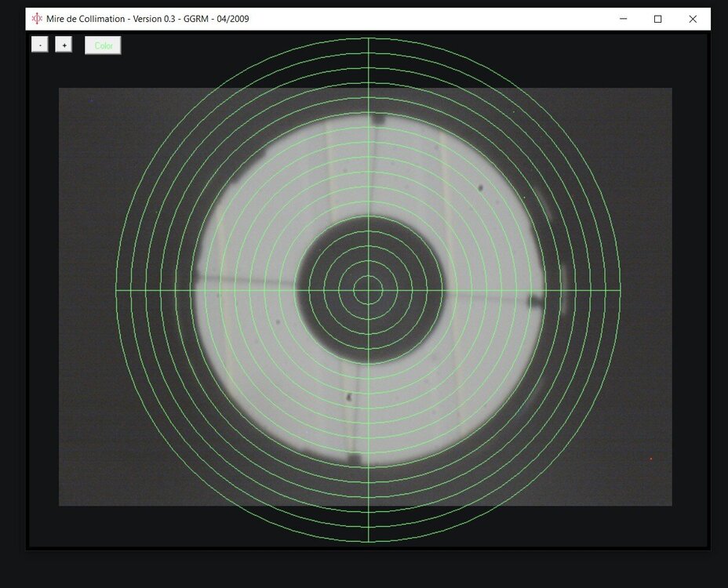Close the Mire de Collimation window
The height and width of the screenshot is (588, 728).
point(693,19)
